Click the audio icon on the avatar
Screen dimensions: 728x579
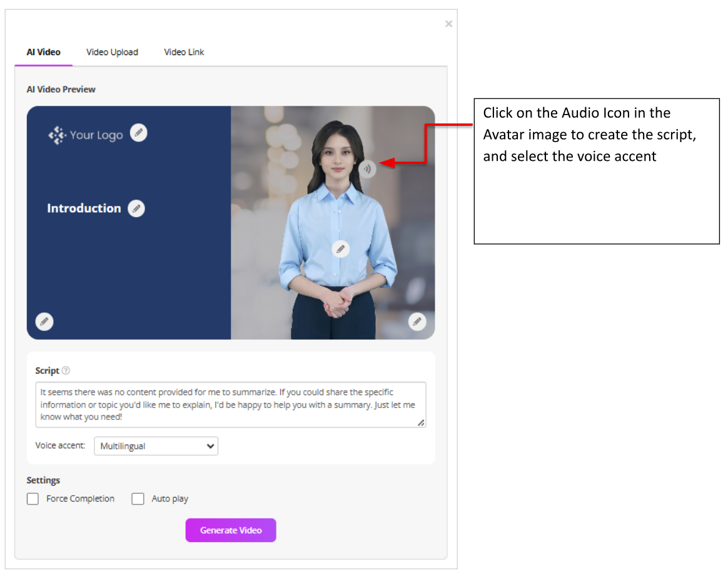tap(367, 168)
